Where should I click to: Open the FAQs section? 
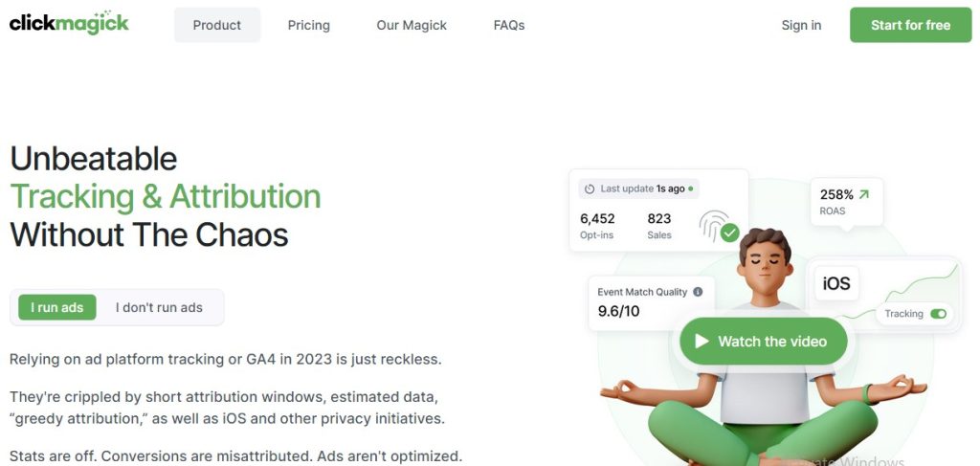509,25
